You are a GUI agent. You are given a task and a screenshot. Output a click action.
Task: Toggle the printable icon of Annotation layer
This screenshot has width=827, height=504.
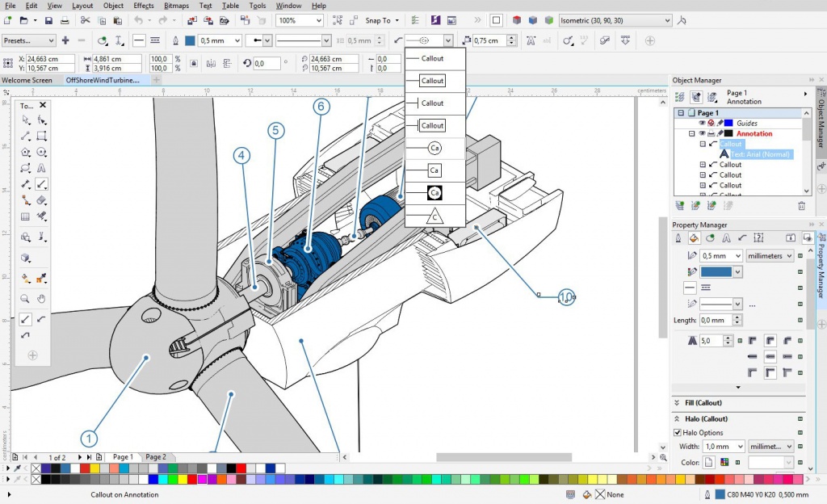tap(711, 133)
